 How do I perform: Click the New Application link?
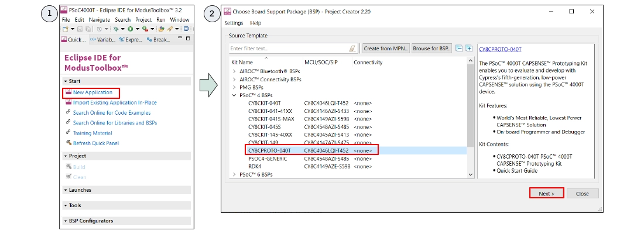(93, 92)
